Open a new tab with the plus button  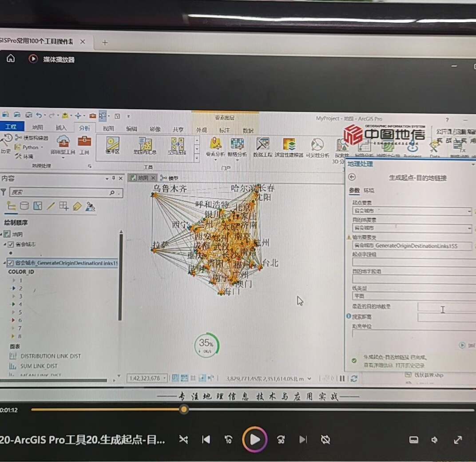coord(105,43)
